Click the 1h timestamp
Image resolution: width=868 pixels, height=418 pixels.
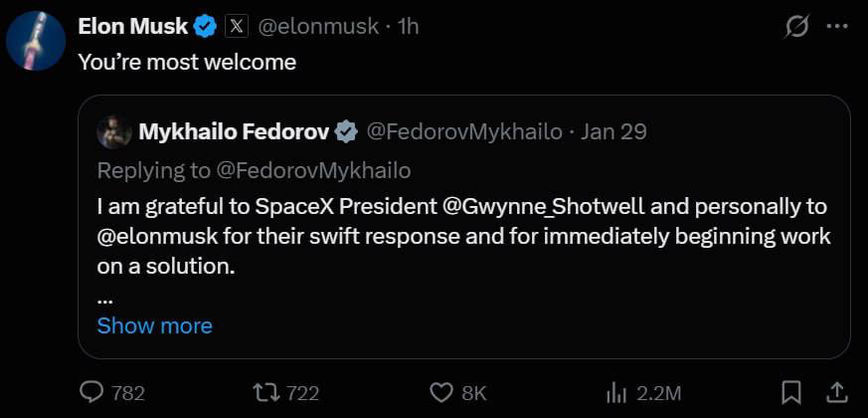[408, 27]
